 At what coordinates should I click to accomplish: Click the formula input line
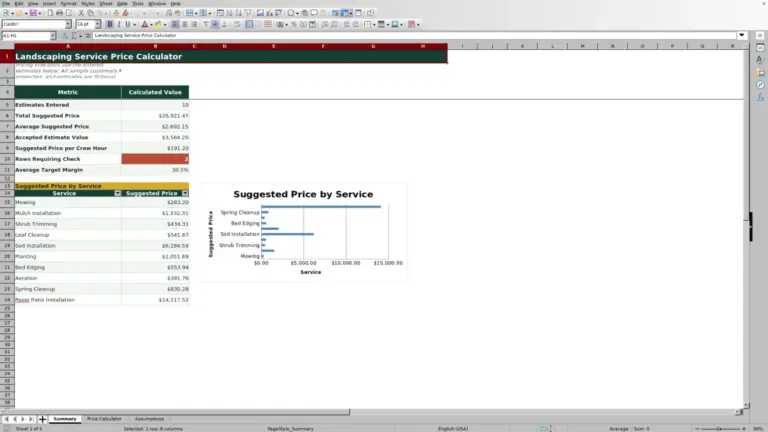(x=414, y=35)
